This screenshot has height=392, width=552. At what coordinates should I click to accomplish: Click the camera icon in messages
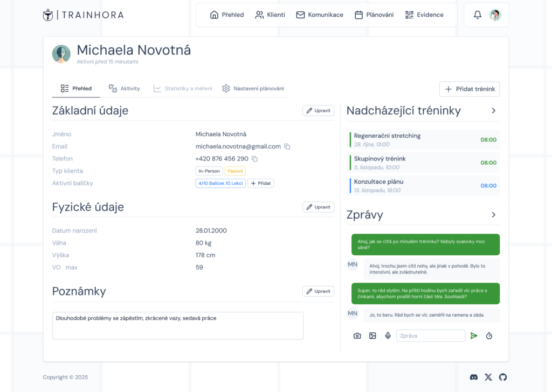click(x=357, y=336)
